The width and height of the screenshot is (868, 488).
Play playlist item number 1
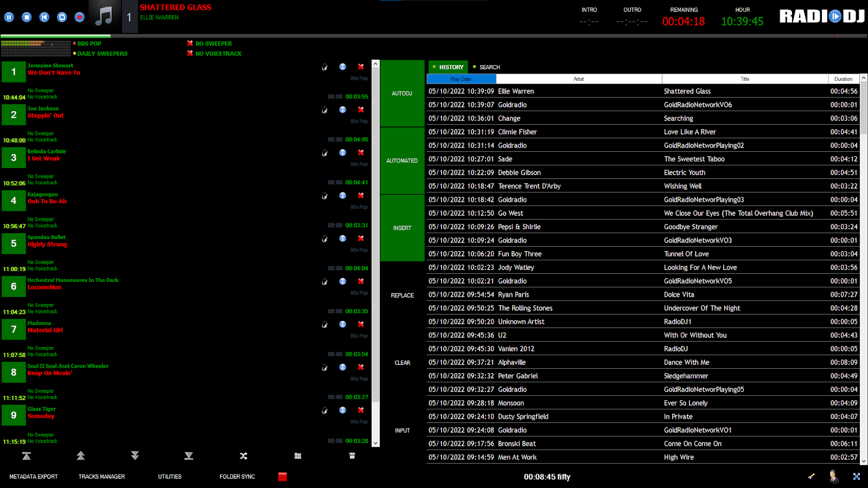(14, 72)
